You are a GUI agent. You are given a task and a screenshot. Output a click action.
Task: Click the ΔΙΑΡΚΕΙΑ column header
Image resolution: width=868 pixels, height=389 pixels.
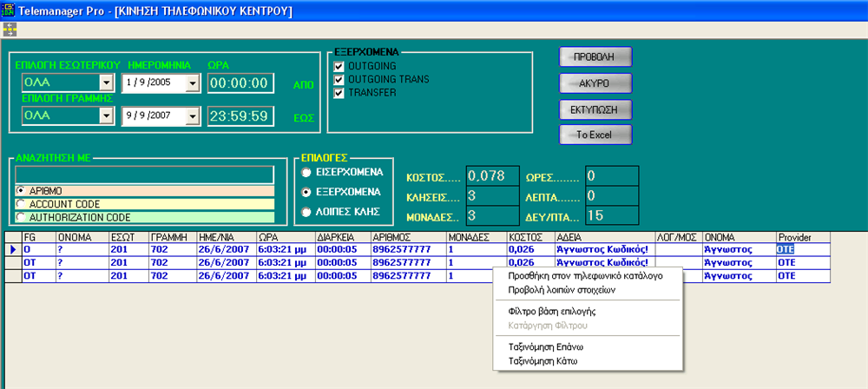point(343,237)
